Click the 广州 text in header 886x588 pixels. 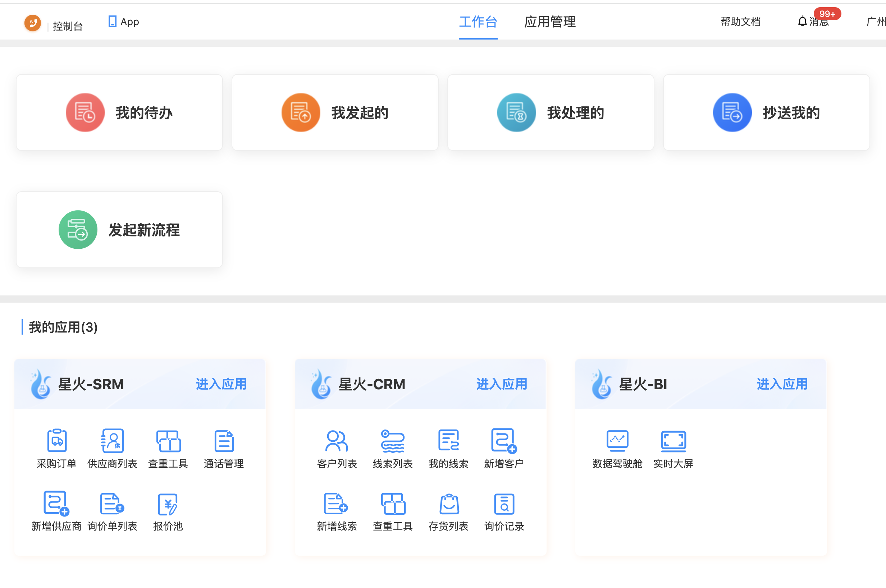coord(876,22)
